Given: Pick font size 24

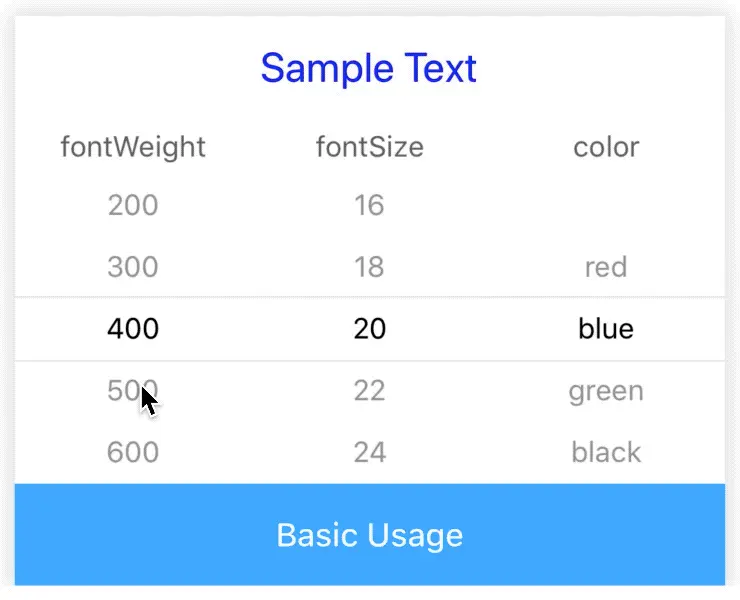Looking at the screenshot, I should click(369, 452).
